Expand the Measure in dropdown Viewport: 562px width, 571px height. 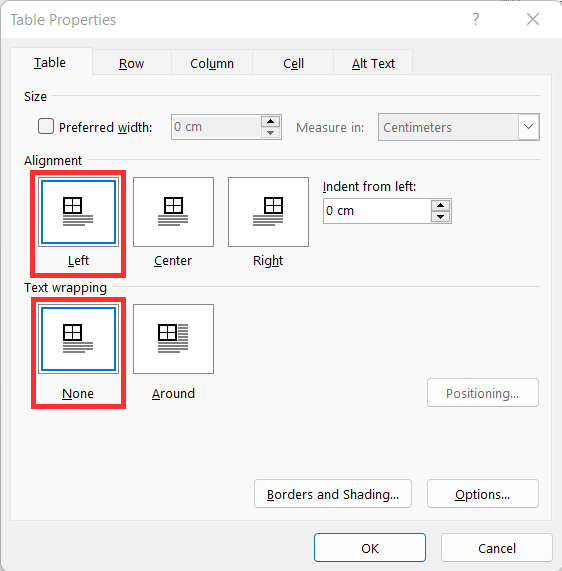coord(528,127)
